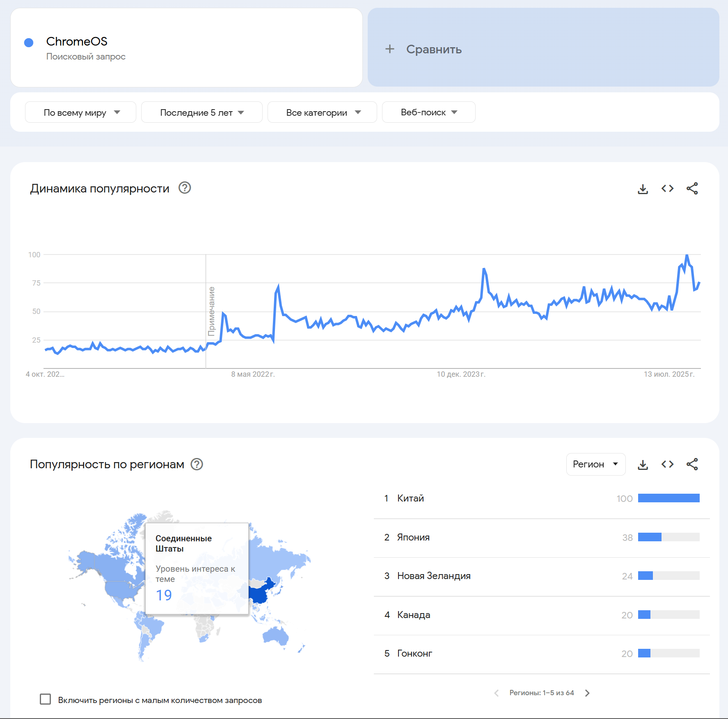Open the По всему миру location dropdown
Viewport: 728px width, 719px height.
80,112
